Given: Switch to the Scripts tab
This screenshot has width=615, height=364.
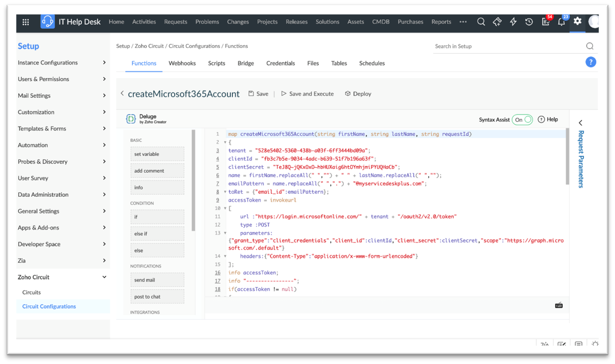Looking at the screenshot, I should click(217, 63).
